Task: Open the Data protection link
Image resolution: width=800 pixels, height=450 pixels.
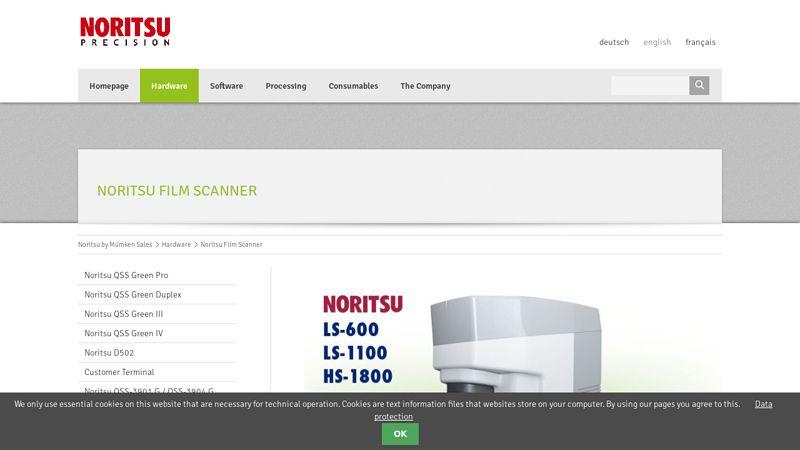Action: [x=763, y=404]
